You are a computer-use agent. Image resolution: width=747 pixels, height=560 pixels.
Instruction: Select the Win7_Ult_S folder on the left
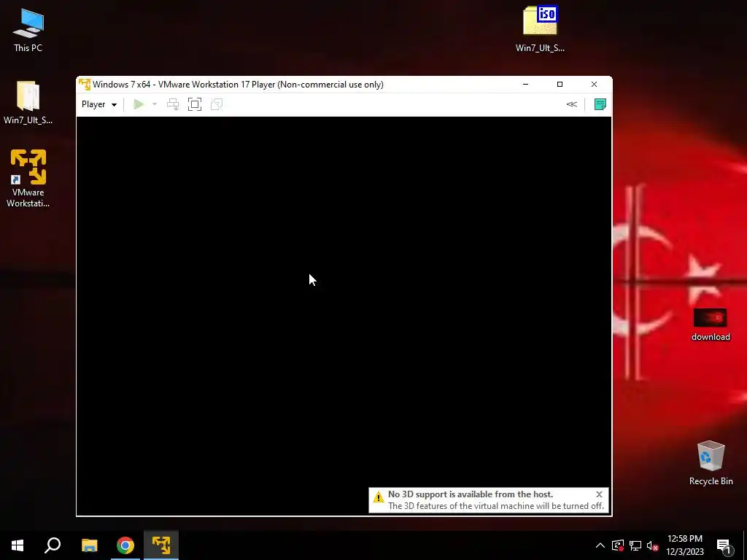point(28,102)
